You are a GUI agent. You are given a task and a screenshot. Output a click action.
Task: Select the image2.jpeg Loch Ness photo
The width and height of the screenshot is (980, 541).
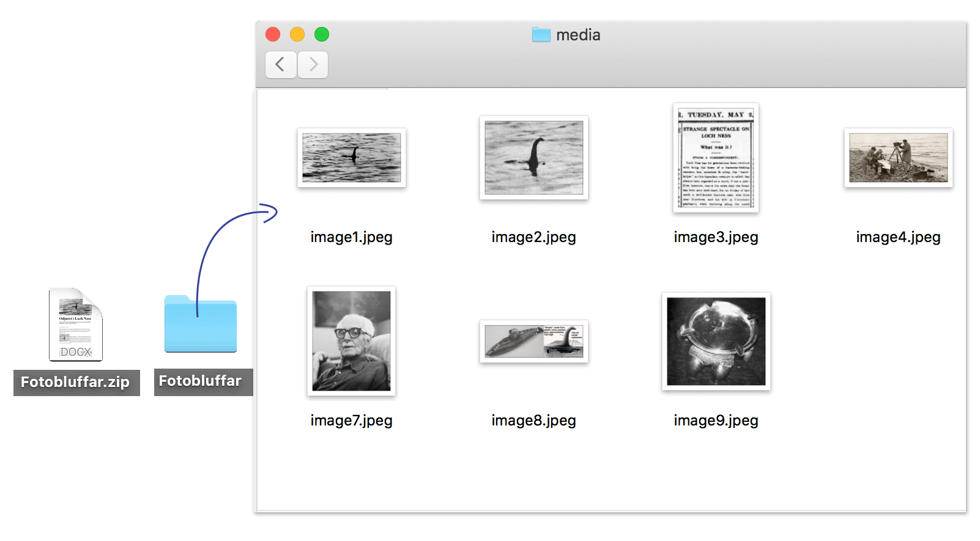pos(533,158)
